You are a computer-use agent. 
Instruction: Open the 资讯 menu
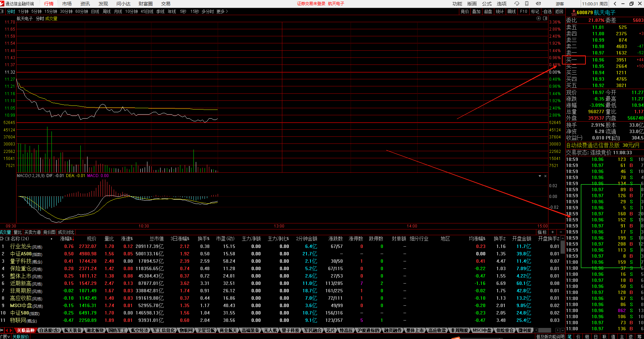coord(85,4)
